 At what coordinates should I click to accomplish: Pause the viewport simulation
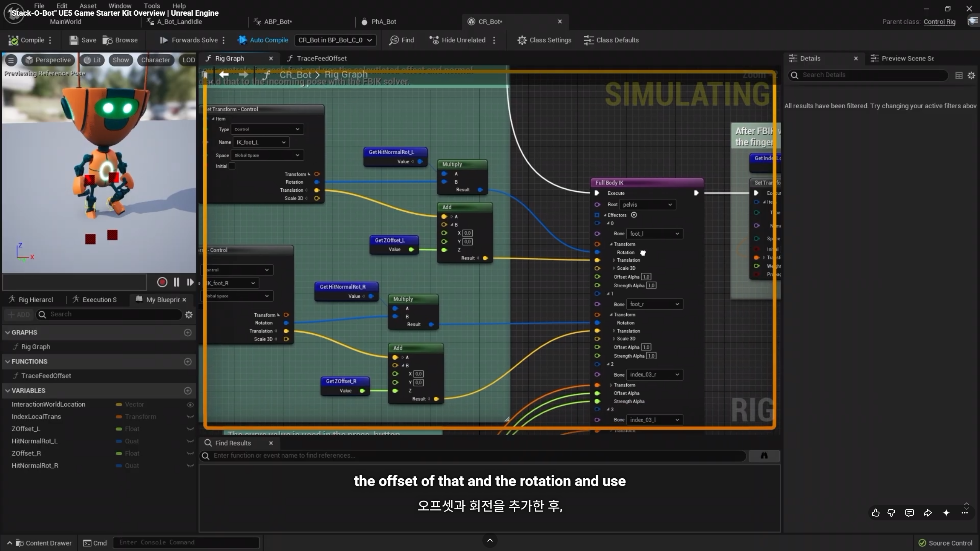[x=176, y=282]
